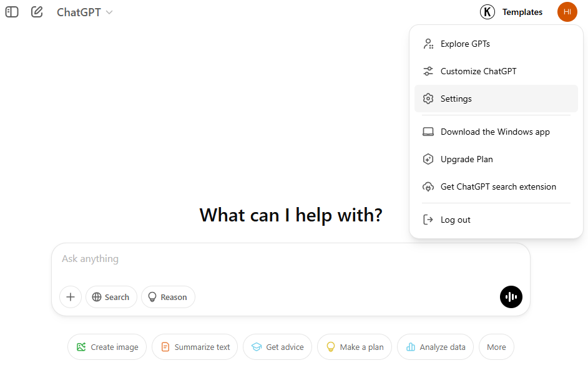Screen dimensions: 588x378
Task: Toggle the Reason button
Action: [168, 297]
